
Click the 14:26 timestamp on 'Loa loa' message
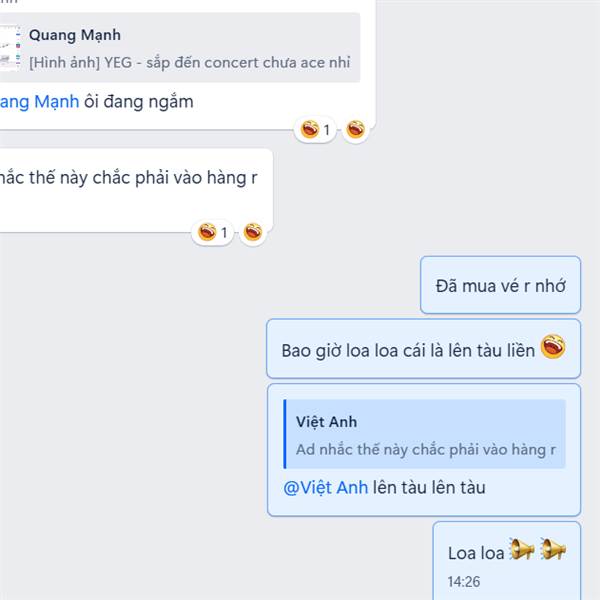pyautogui.click(x=464, y=582)
